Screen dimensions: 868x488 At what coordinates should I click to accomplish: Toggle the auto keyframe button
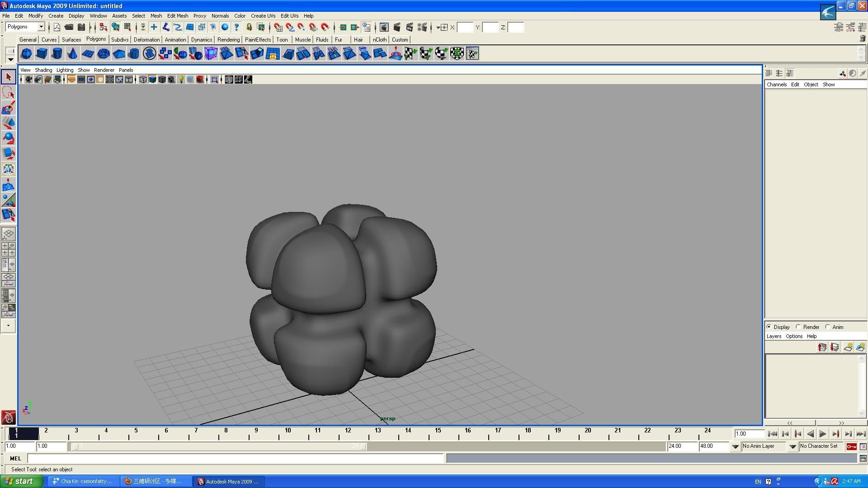coord(851,446)
